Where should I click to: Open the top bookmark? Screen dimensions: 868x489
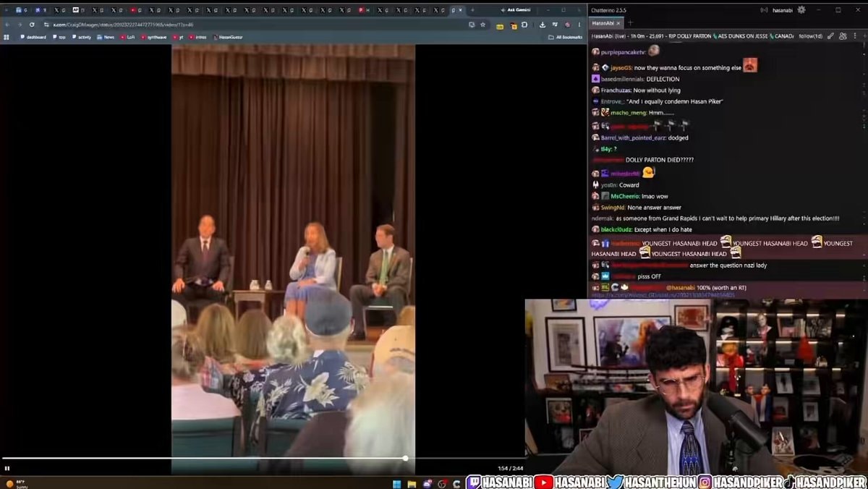tap(60, 37)
